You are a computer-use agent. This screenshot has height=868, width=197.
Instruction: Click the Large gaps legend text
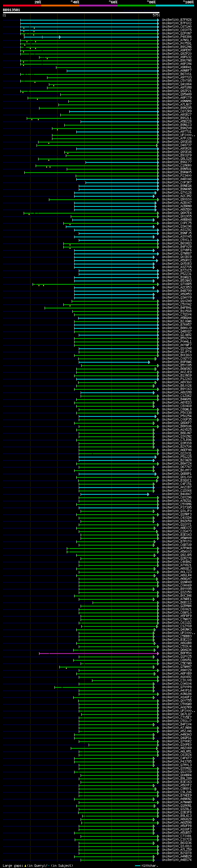click(13, 865)
